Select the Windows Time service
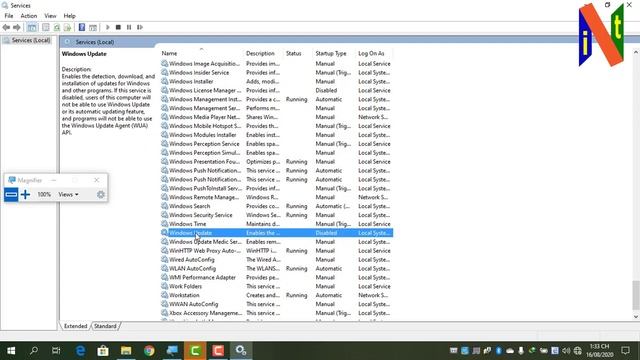The width and height of the screenshot is (640, 360). coord(276,224)
